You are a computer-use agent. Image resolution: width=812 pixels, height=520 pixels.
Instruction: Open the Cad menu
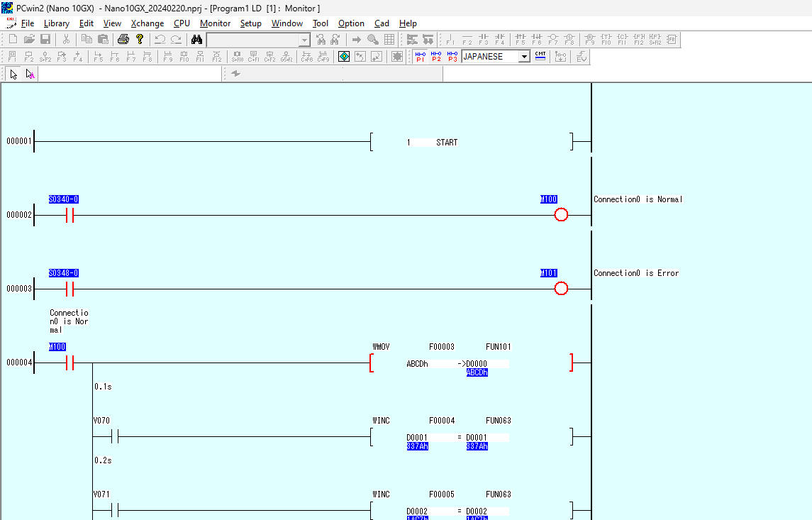pyautogui.click(x=382, y=23)
